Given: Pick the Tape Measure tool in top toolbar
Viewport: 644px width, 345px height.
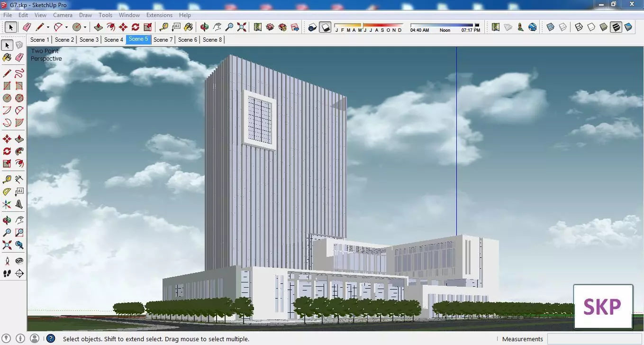Looking at the screenshot, I should point(164,27).
